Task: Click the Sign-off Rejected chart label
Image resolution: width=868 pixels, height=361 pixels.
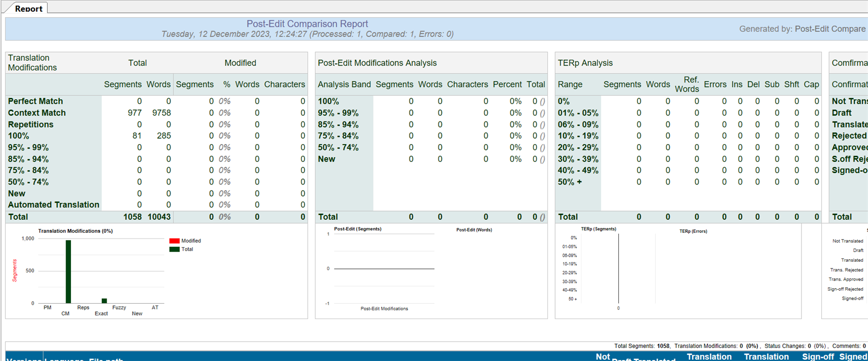Action: click(x=845, y=289)
